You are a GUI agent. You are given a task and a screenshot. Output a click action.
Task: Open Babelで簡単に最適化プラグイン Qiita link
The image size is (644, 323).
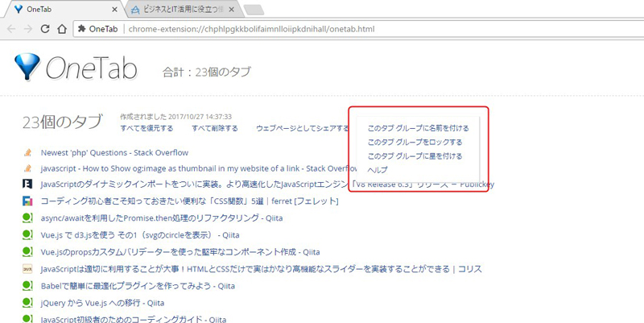(x=138, y=286)
